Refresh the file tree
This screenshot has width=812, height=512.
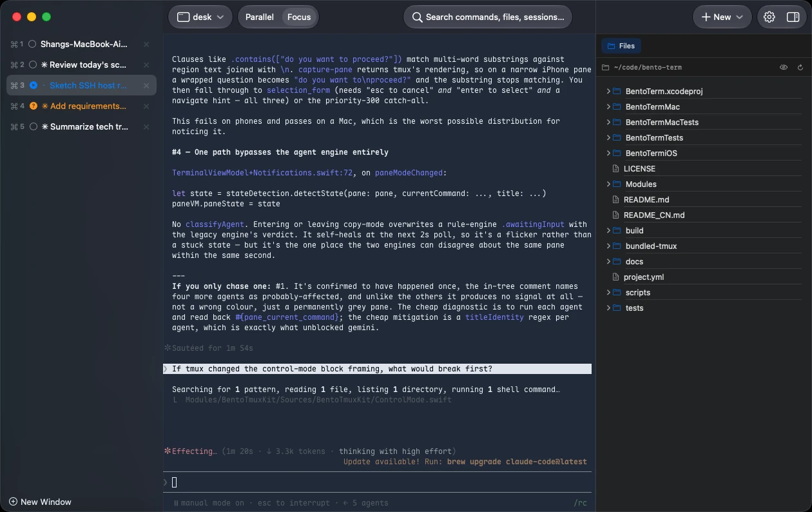click(800, 67)
